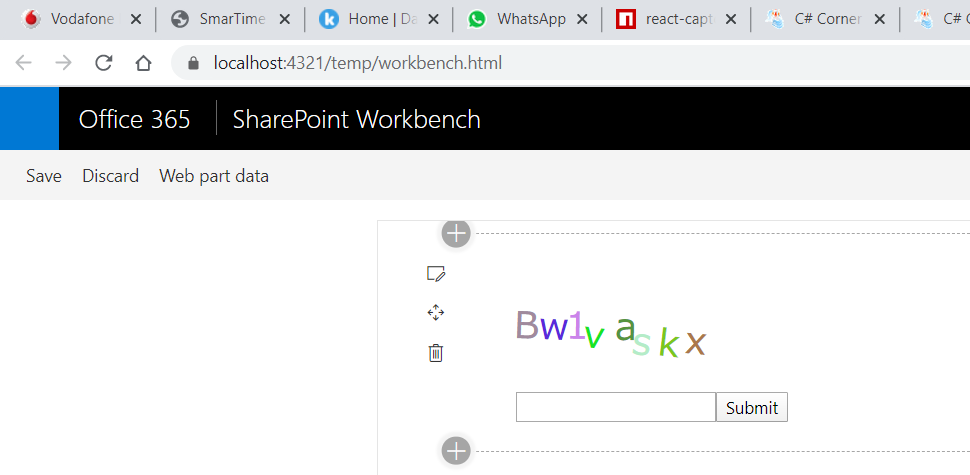
Task: Add a section with the top plus button
Action: 456,233
